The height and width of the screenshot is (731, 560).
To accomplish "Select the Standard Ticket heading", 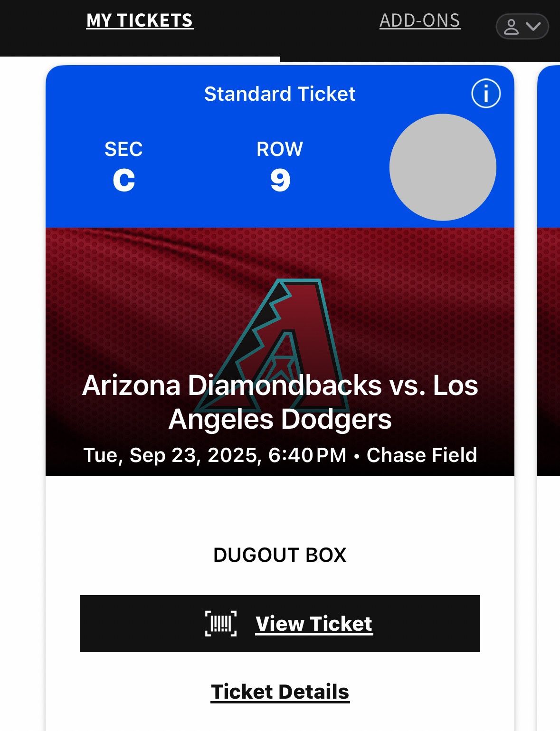I will [x=280, y=94].
